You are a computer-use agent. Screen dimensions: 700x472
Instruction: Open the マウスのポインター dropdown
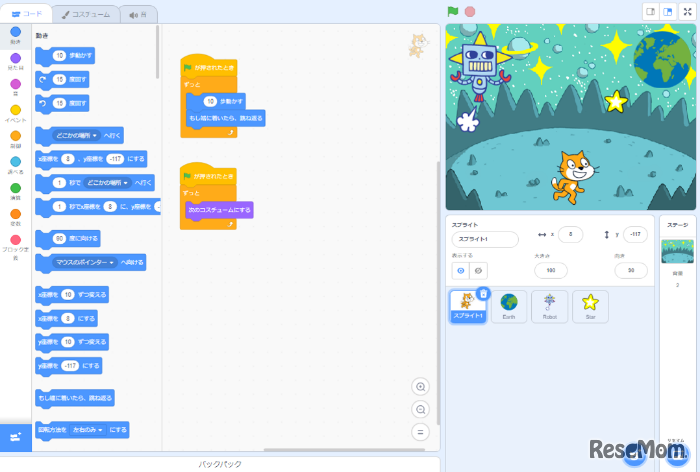tap(85, 262)
